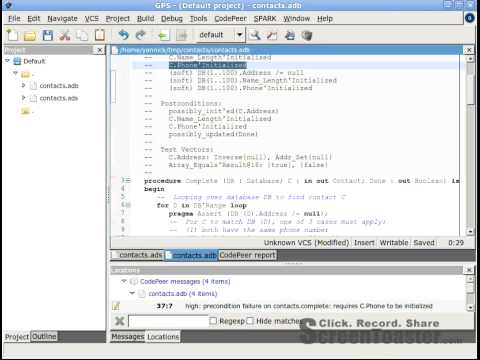480x360 pixels.
Task: Click the Default project icon in tree
Action: pos(17,61)
